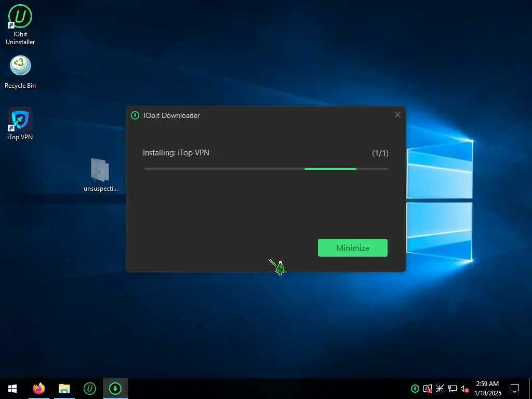The image size is (532, 399).
Task: Close the IObit Downloader dialog
Action: pos(397,115)
